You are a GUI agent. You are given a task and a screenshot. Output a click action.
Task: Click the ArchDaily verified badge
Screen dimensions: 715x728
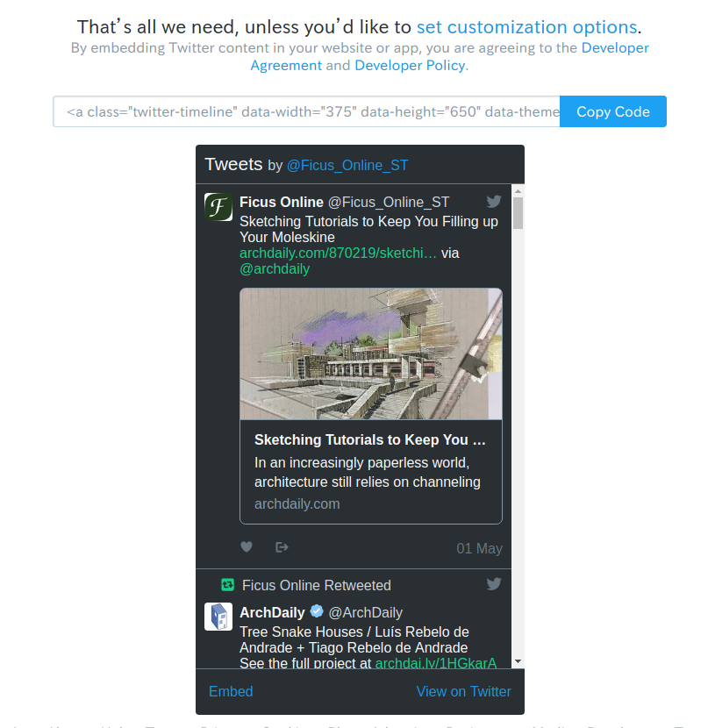coord(317,611)
